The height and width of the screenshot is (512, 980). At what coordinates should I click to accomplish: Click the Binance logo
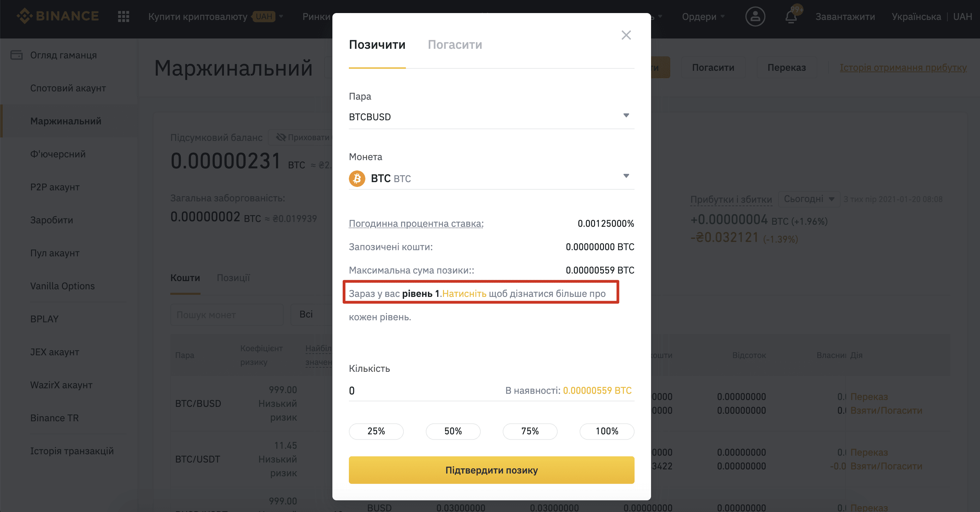[x=58, y=16]
